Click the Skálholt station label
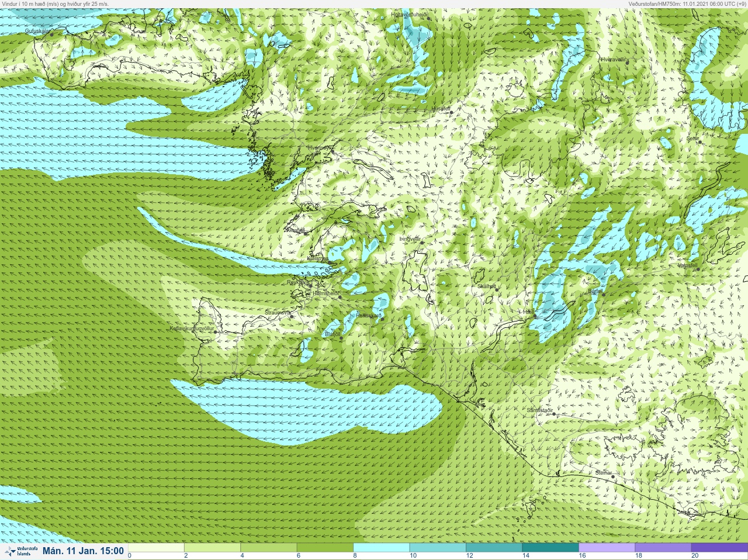 coord(487,286)
